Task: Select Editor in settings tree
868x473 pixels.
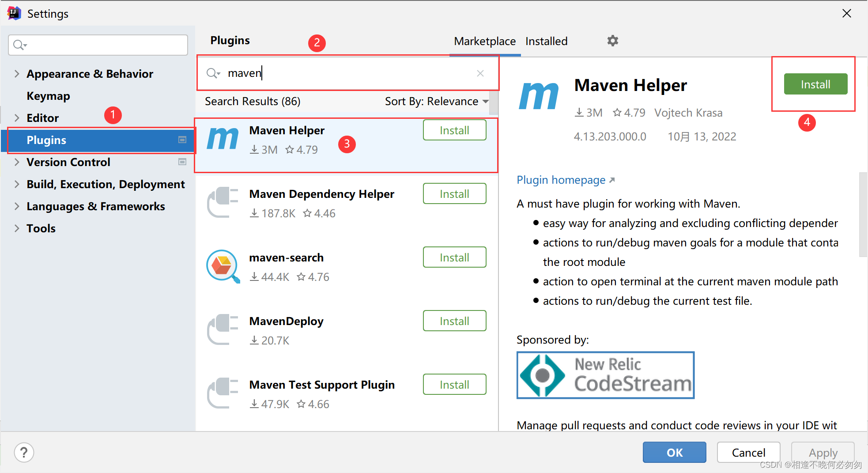Action: [x=42, y=118]
